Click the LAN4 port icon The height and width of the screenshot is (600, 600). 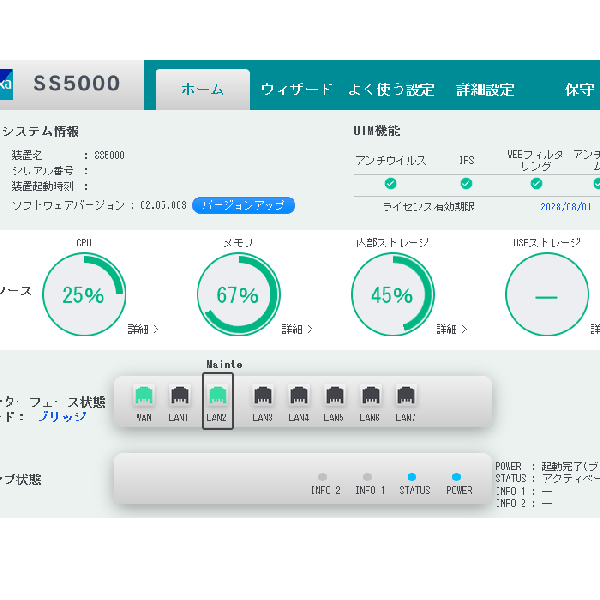click(x=299, y=395)
